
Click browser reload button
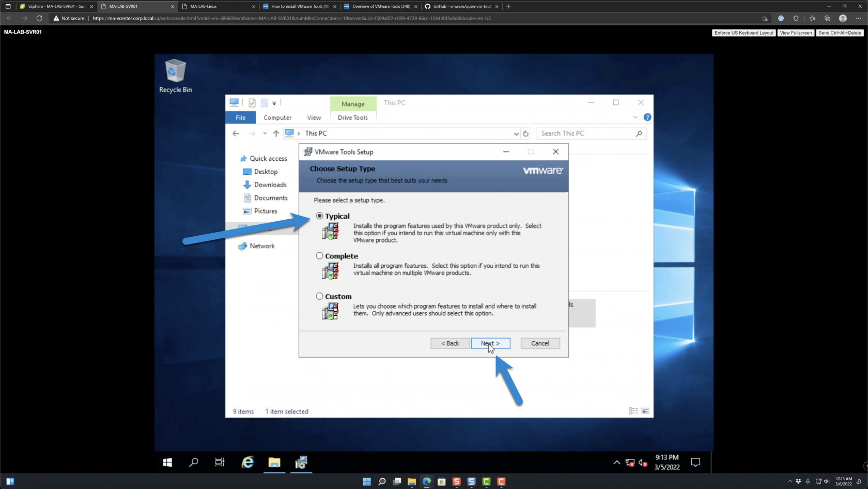39,18
